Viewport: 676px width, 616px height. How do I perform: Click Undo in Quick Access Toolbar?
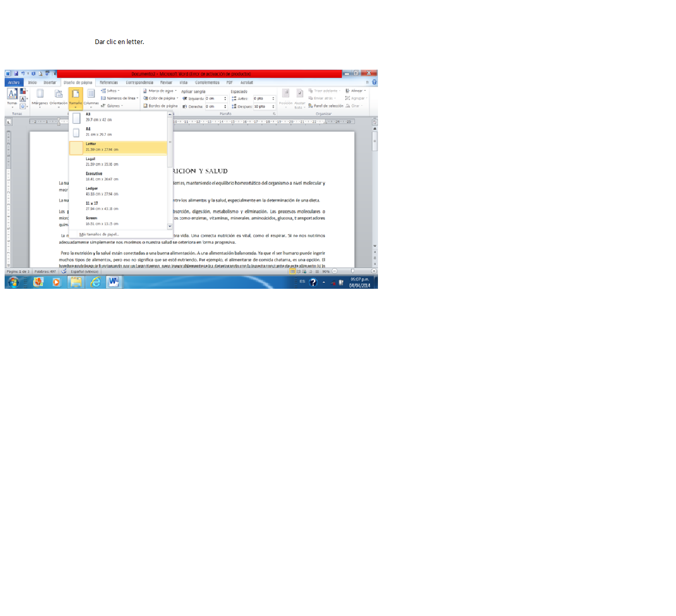pyautogui.click(x=23, y=74)
